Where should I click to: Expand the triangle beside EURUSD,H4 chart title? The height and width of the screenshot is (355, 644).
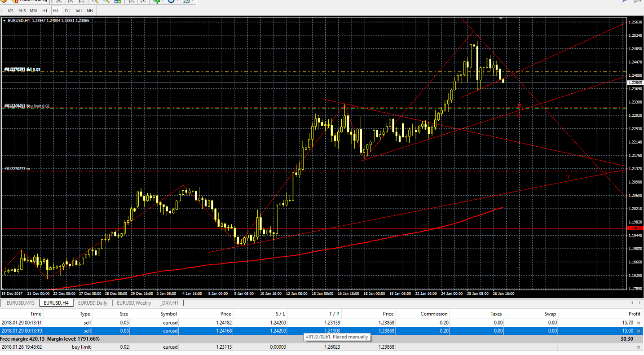[x=4, y=21]
